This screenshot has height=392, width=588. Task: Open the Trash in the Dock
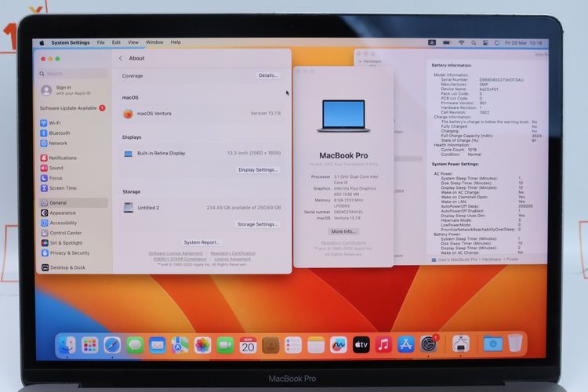[515, 343]
